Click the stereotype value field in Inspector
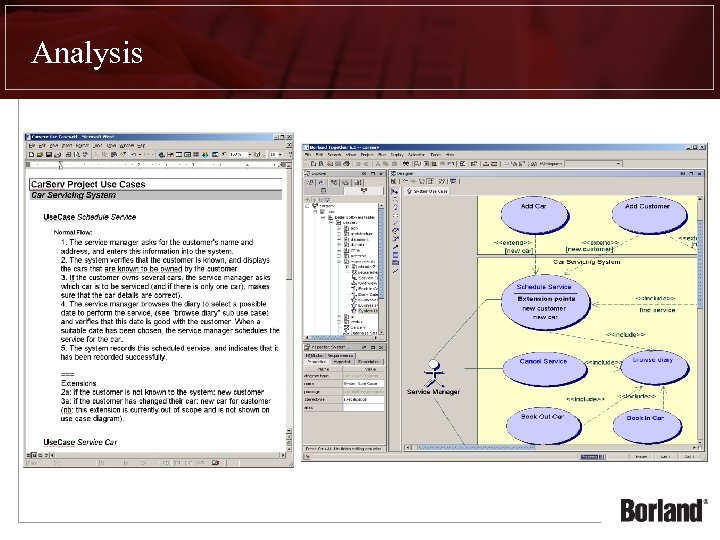Screen dimensions: 720x540 coord(364,399)
